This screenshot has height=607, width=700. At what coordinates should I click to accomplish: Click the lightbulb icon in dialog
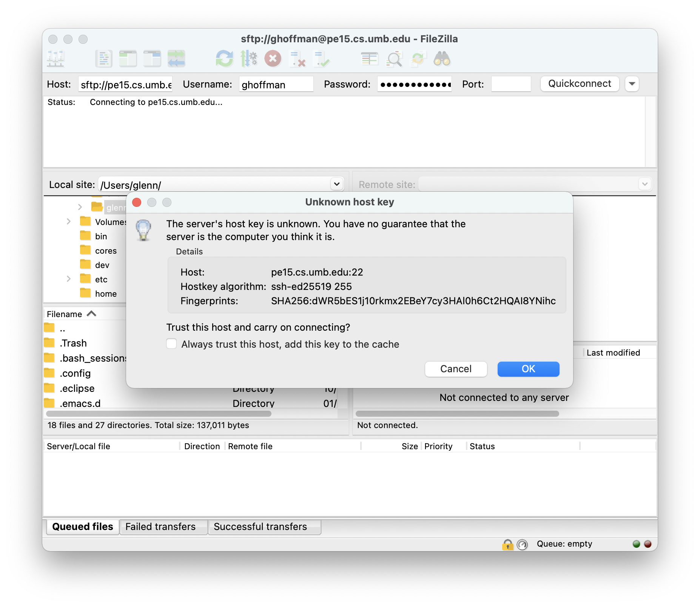click(143, 230)
